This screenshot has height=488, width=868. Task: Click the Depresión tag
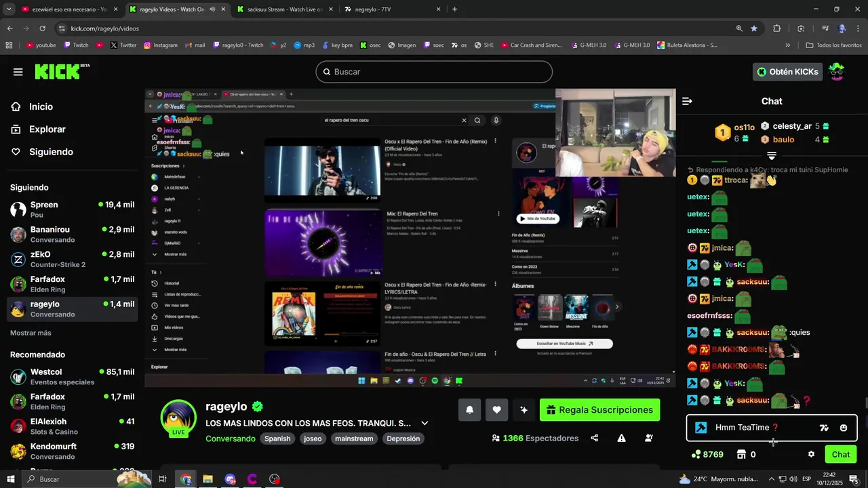403,439
